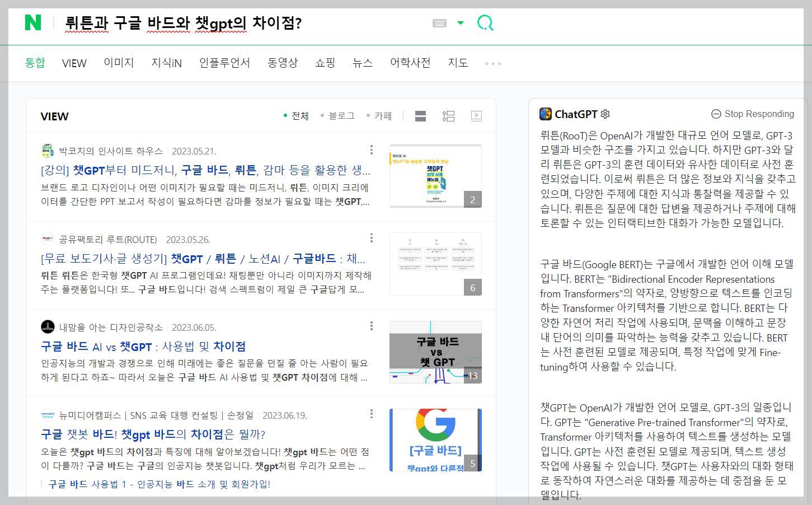Viewport: 812px width, 505px height.
Task: Open the 쇼핑 tab
Action: coord(325,63)
